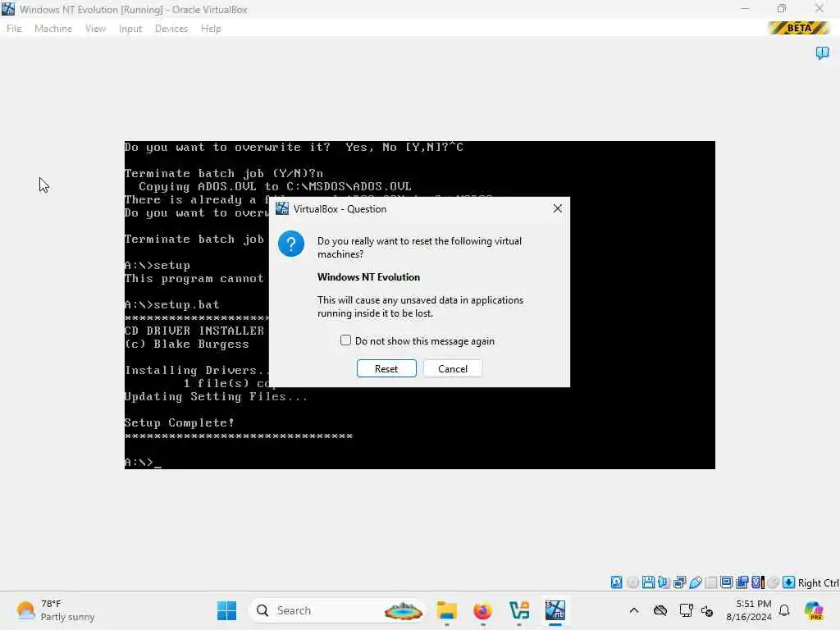Screen dimensions: 840x630
Task: Open the Devices menu
Action: pos(171,29)
